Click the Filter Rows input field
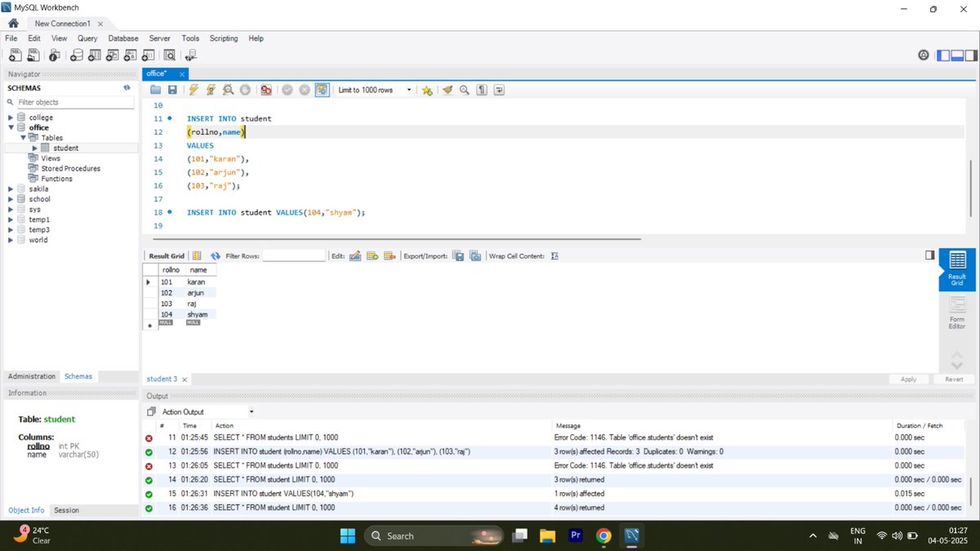The width and height of the screenshot is (980, 551). [294, 256]
